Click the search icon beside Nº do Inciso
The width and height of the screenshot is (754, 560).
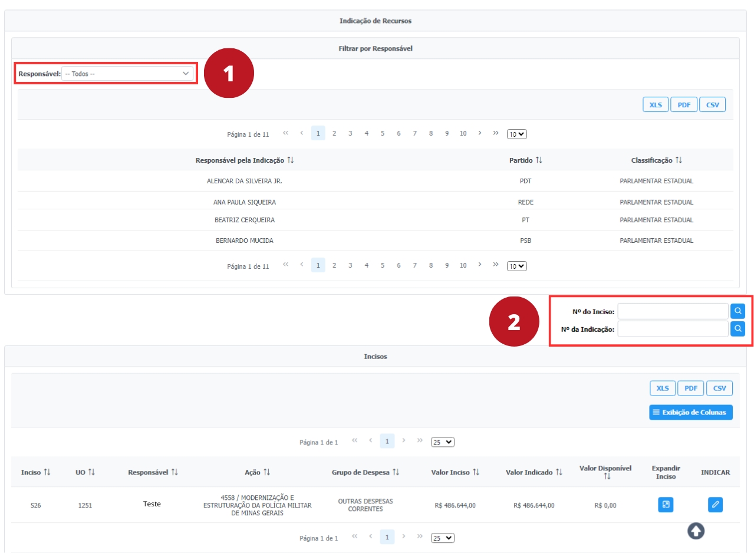tap(738, 311)
